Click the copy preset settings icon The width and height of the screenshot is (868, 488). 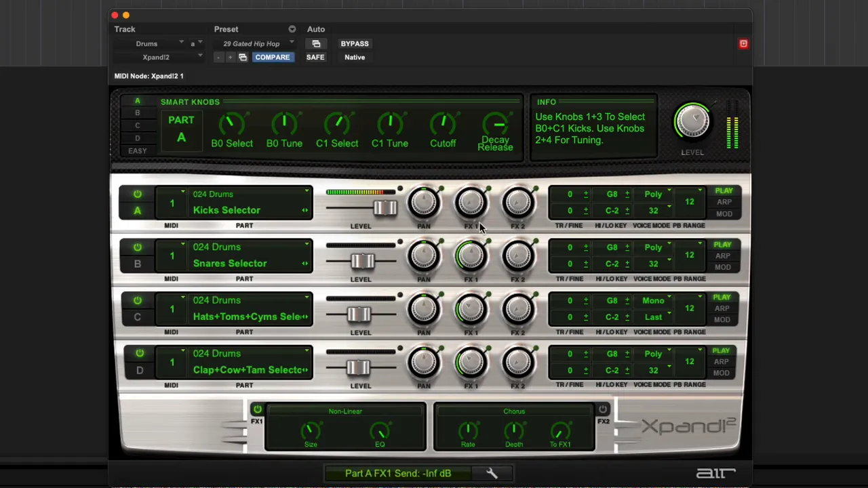click(243, 58)
